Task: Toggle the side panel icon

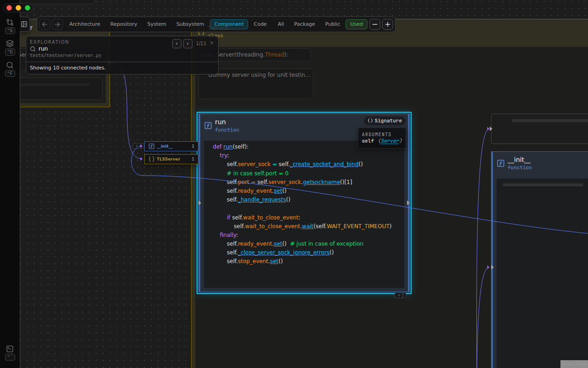Action: (x=24, y=24)
